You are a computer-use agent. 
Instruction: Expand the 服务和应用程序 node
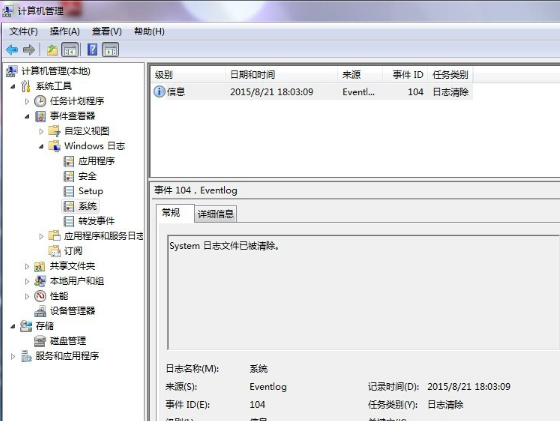coord(13,356)
